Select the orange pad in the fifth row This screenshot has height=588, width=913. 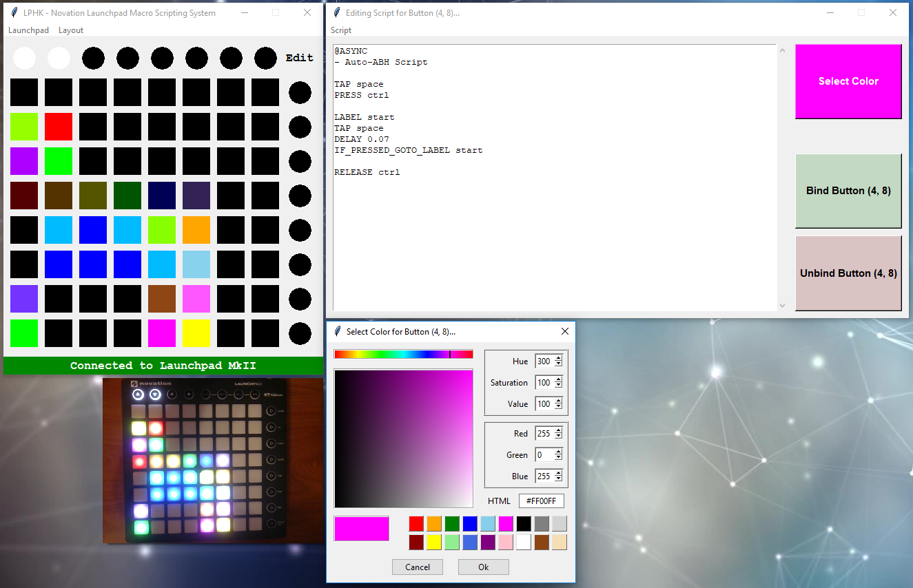pyautogui.click(x=196, y=230)
